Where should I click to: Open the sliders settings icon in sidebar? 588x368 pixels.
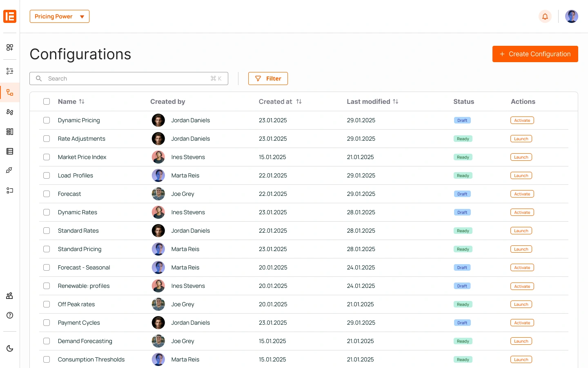[10, 71]
